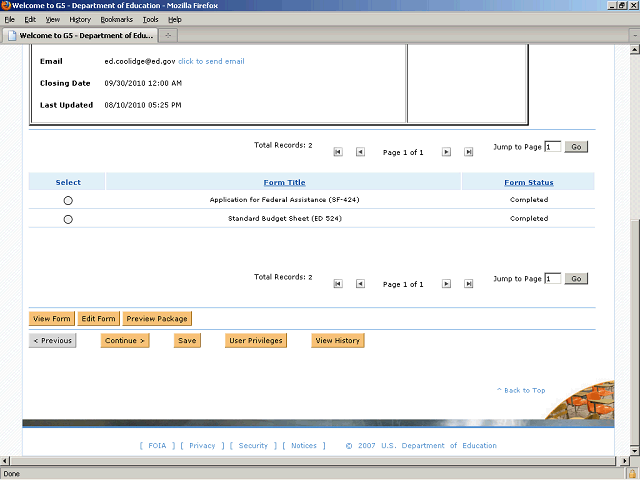Image resolution: width=640 pixels, height=480 pixels.
Task: Click bottom Jump to Page field
Action: pos(553,279)
